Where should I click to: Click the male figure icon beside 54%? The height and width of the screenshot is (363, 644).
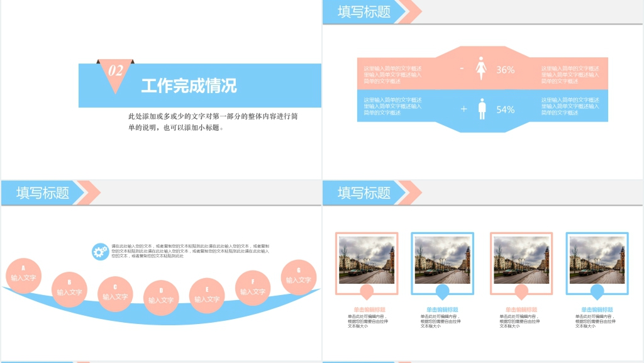[482, 109]
